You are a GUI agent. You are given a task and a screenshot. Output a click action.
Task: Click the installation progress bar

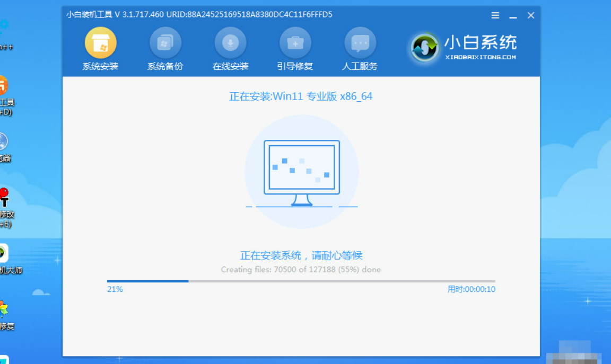click(301, 281)
